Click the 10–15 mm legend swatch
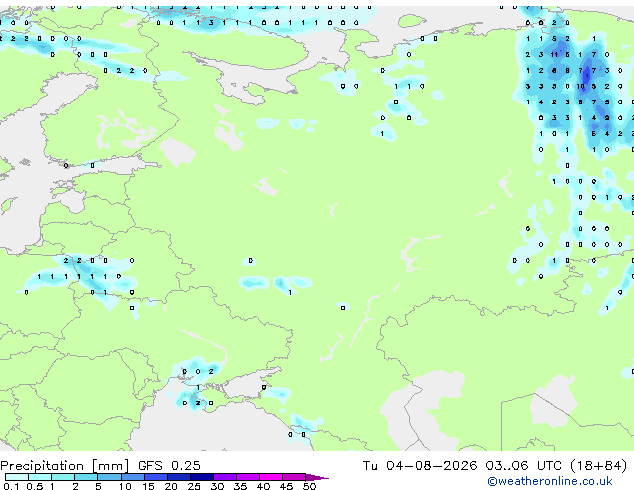 coord(132,477)
